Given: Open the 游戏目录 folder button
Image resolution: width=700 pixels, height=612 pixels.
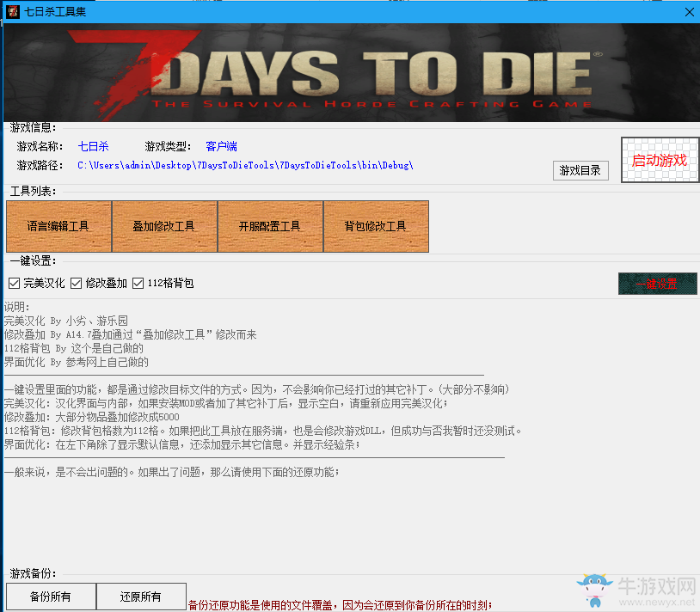Looking at the screenshot, I should [x=580, y=170].
